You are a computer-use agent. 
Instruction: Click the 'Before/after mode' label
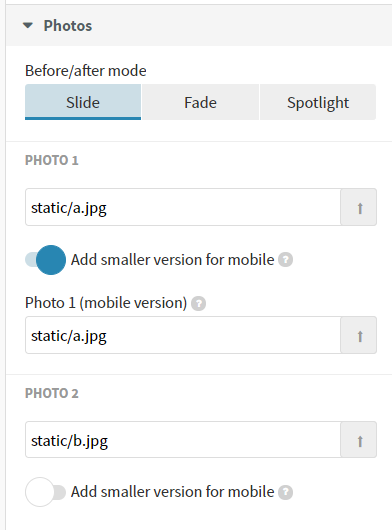(86, 71)
